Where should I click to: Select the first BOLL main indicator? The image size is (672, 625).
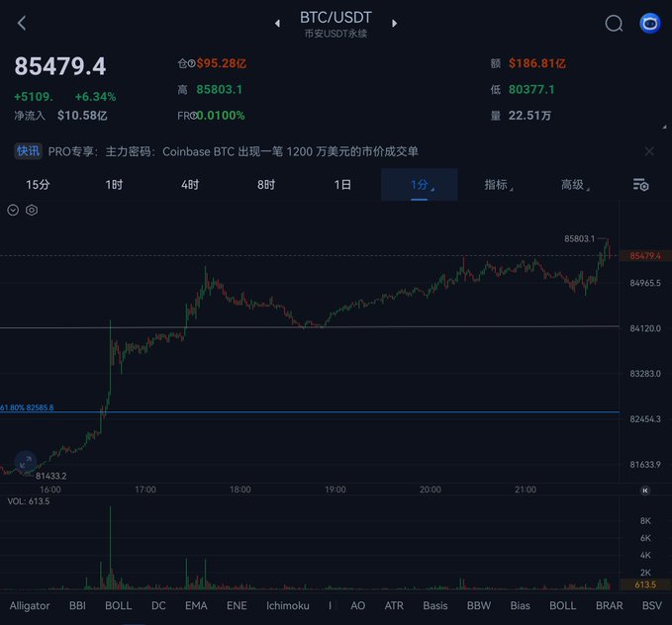coord(119,605)
